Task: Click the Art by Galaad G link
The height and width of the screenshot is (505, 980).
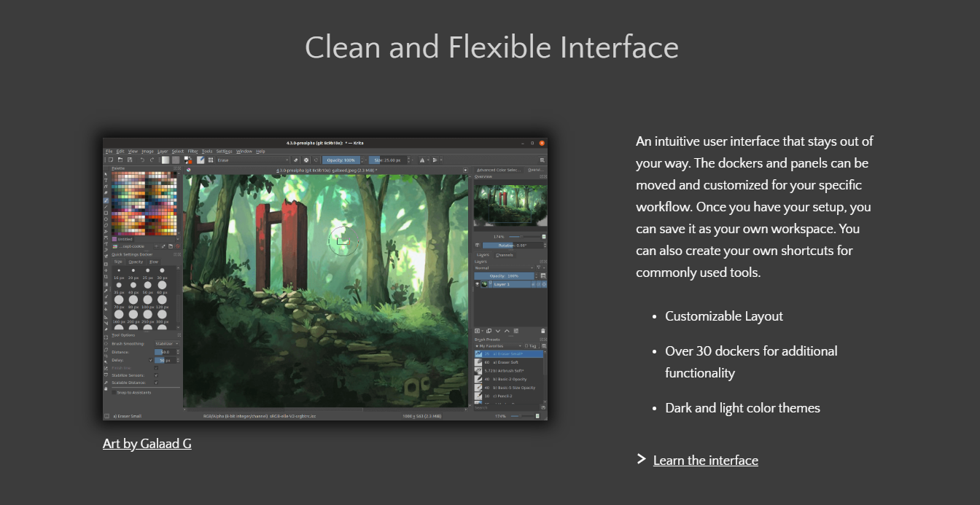Action: [x=147, y=443]
